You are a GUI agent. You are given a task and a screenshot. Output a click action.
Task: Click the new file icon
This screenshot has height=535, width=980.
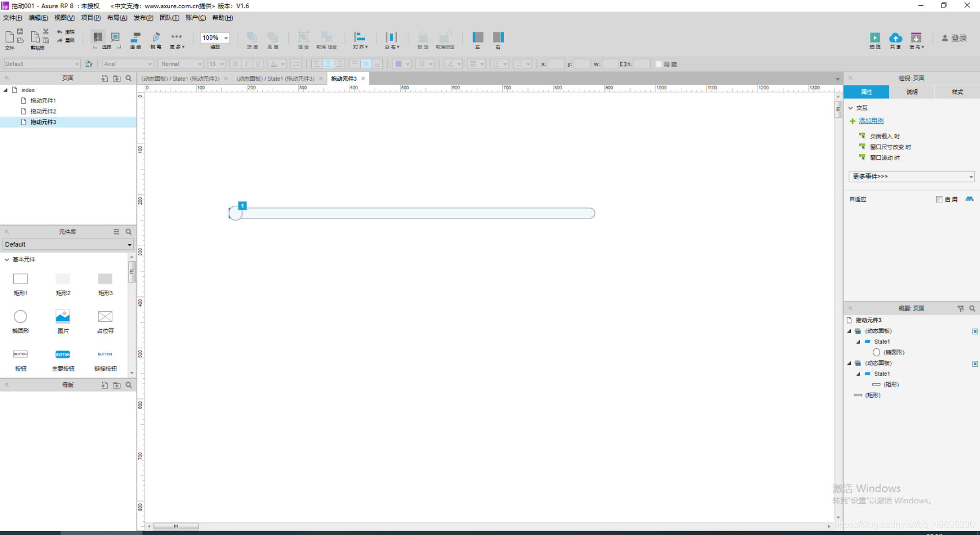9,37
